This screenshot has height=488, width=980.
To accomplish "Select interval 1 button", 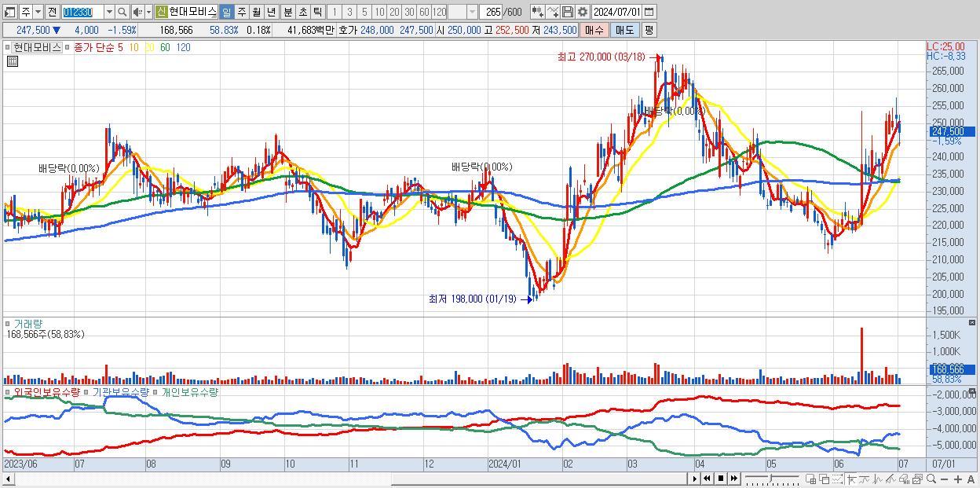I will click(334, 12).
